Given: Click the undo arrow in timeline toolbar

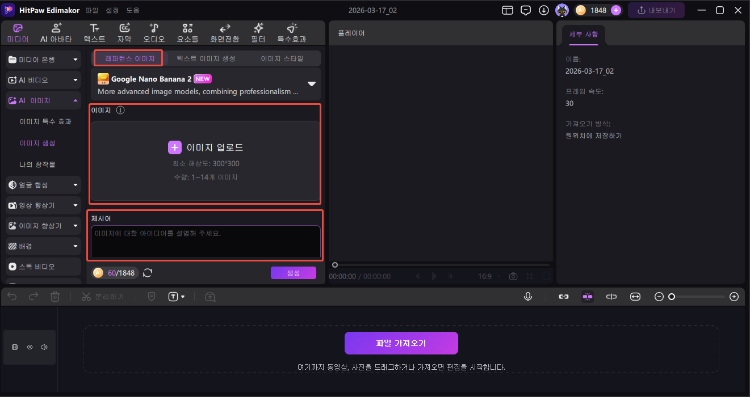Looking at the screenshot, I should click(x=12, y=297).
